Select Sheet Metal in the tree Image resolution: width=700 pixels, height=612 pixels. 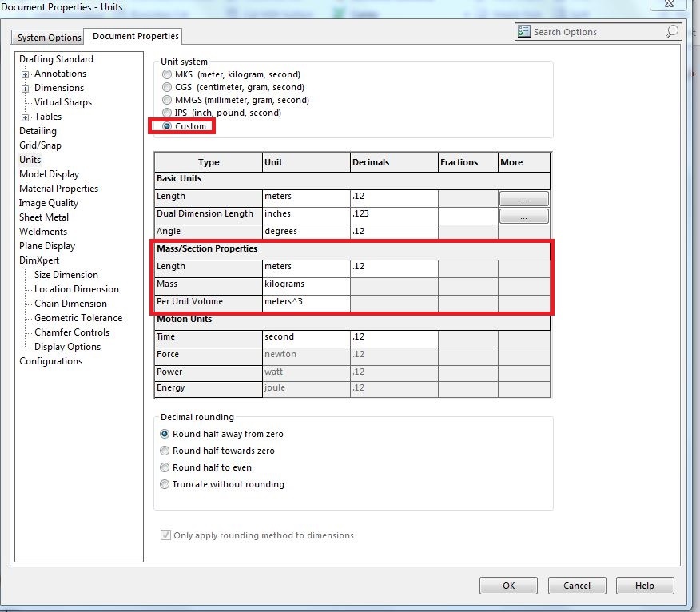pos(44,217)
